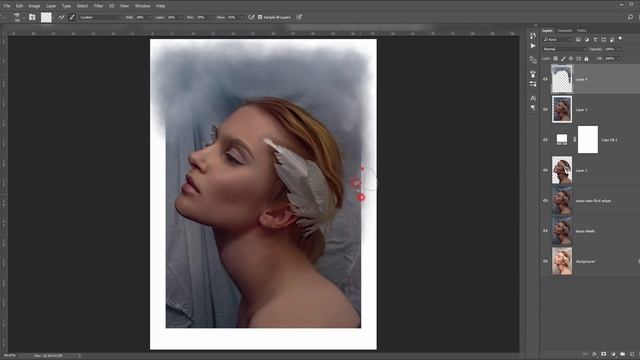Open the Mix value slider arrow
The width and height of the screenshot is (640, 360).
(x=210, y=17)
